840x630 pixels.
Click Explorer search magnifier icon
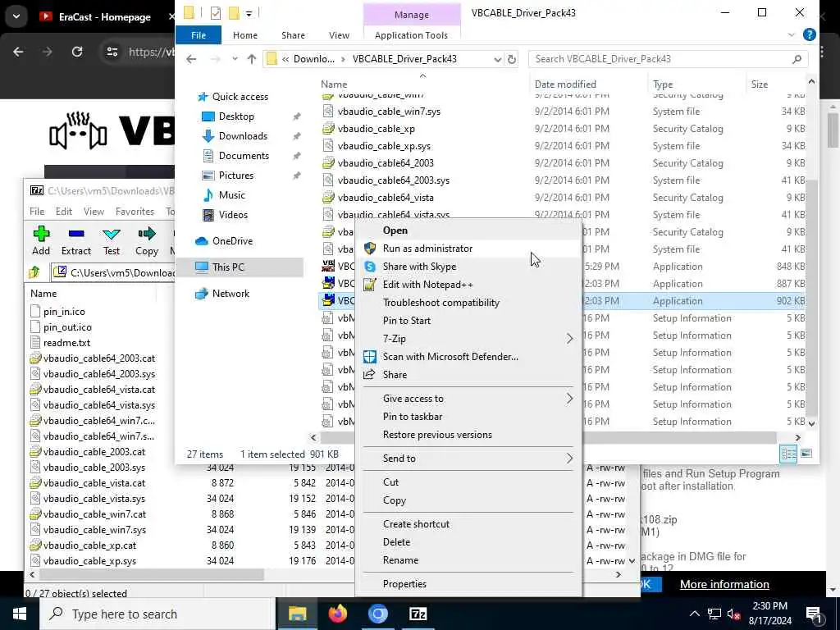[x=797, y=59]
